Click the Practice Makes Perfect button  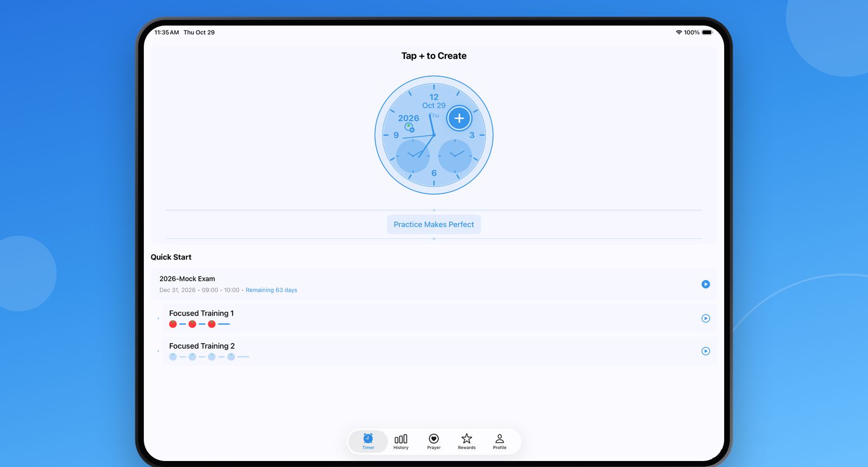click(434, 224)
